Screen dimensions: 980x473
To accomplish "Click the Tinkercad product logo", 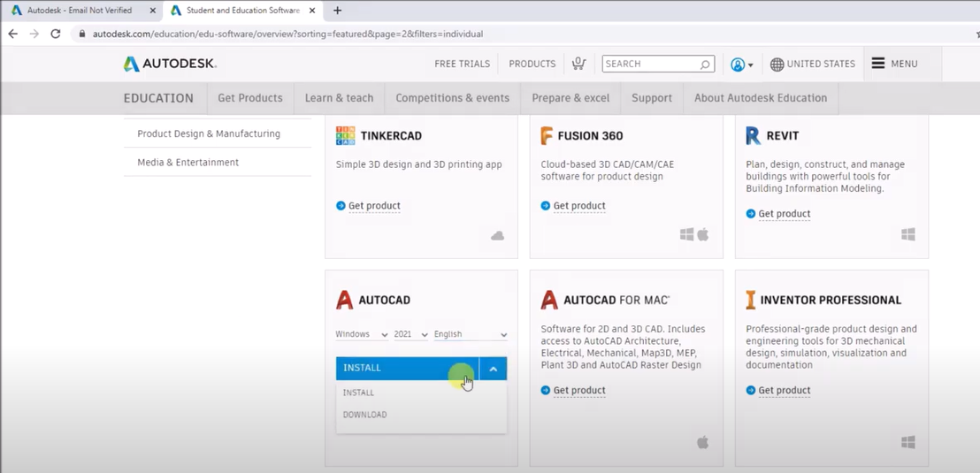I will click(345, 135).
